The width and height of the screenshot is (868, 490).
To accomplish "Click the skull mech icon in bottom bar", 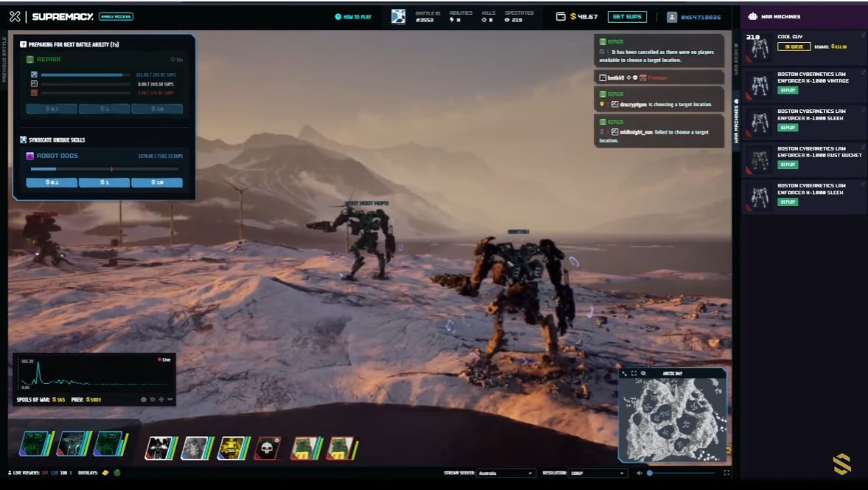I will click(x=267, y=447).
